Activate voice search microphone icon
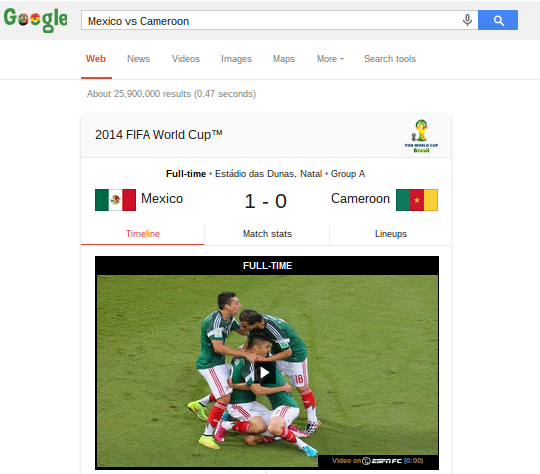This screenshot has height=474, width=540. point(467,20)
